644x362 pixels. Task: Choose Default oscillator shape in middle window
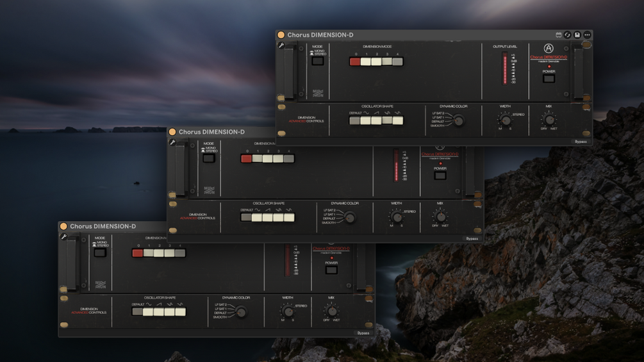click(x=245, y=217)
